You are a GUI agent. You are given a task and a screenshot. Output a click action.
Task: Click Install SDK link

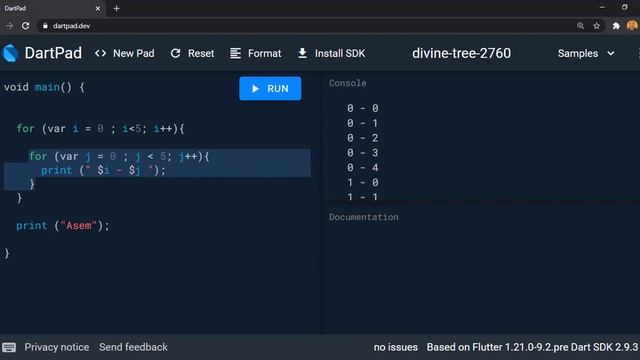(x=331, y=53)
